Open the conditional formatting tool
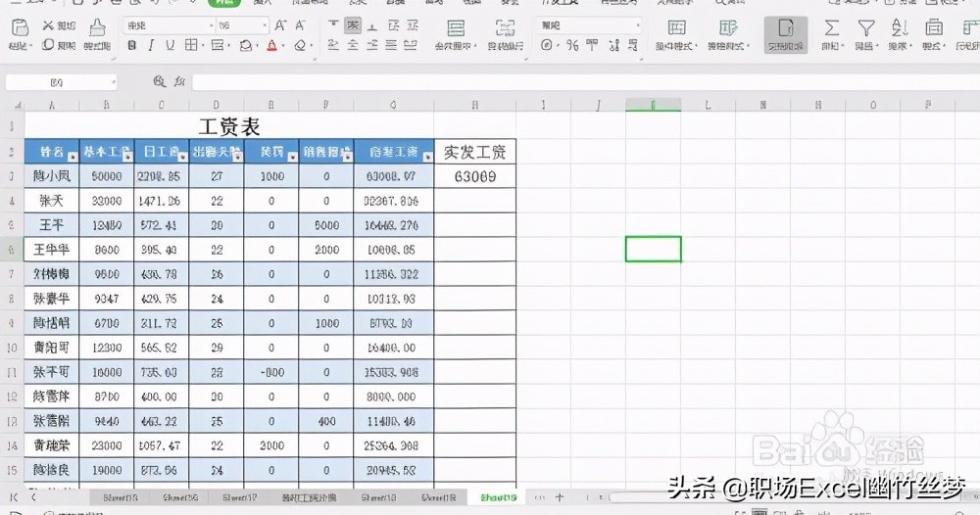980x515 pixels. tap(677, 28)
